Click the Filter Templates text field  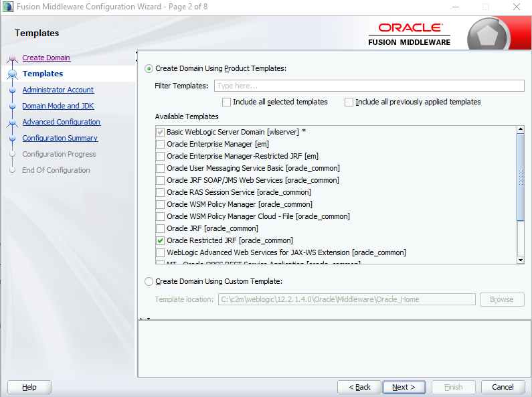pyautogui.click(x=369, y=86)
